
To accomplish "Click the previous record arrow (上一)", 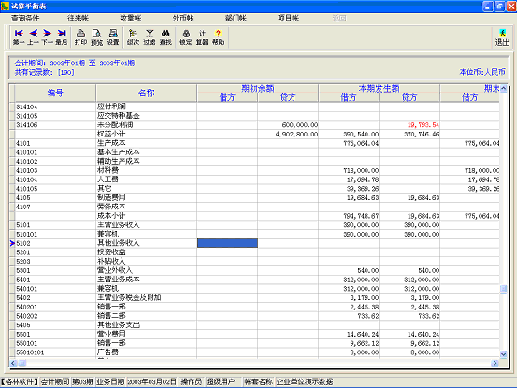I will [33, 37].
